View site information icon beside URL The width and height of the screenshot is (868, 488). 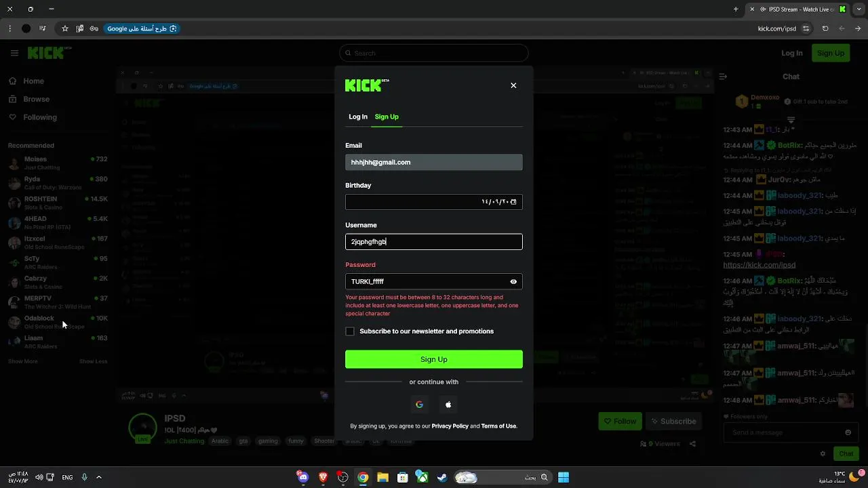(806, 28)
